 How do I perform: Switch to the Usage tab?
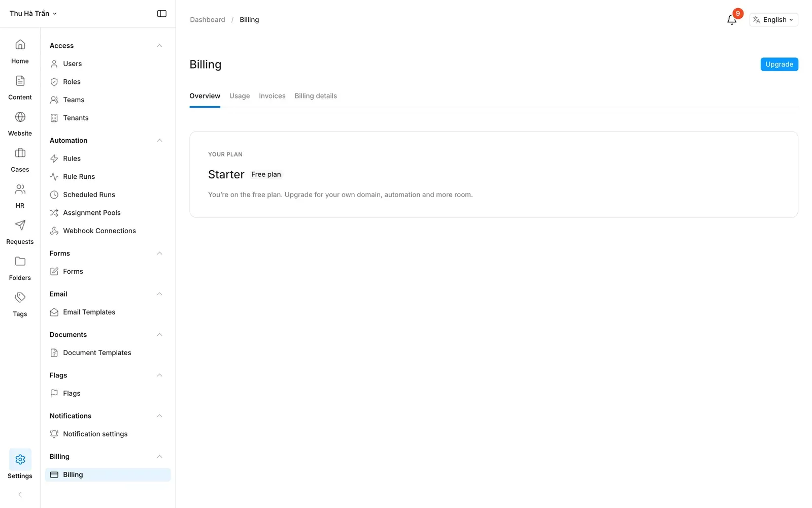(240, 96)
